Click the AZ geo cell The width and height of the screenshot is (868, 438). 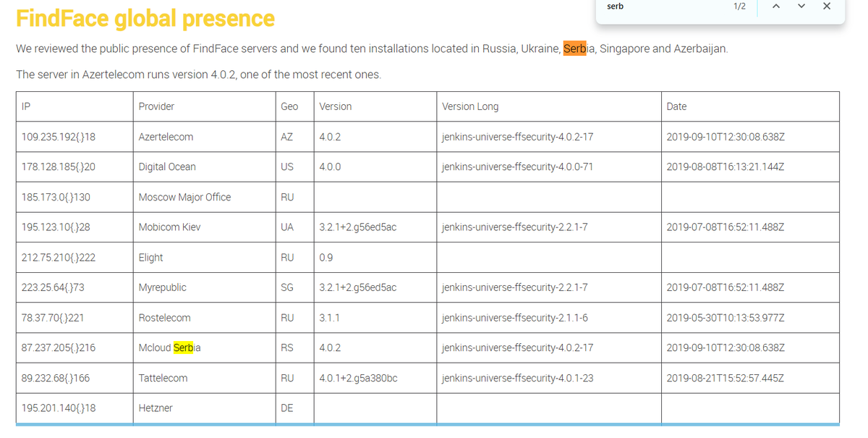tap(294, 137)
